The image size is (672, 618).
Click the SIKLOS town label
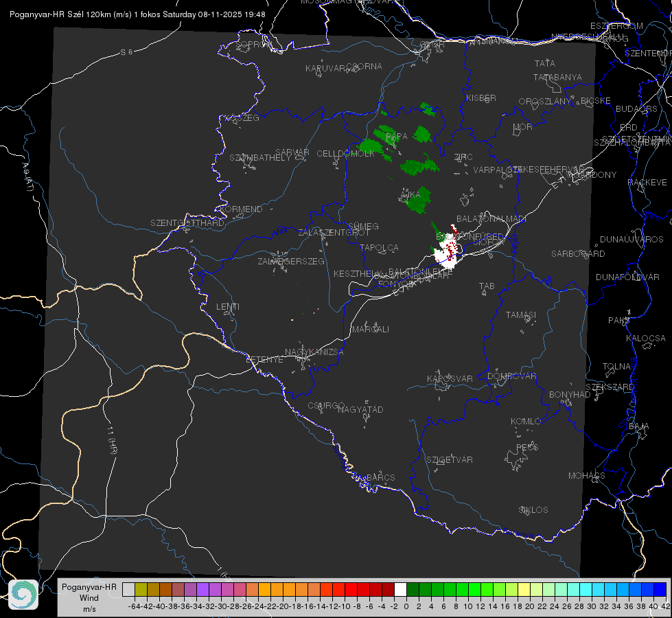pos(533,510)
